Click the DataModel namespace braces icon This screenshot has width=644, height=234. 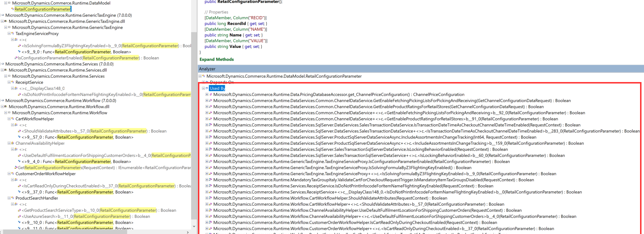click(x=9, y=3)
